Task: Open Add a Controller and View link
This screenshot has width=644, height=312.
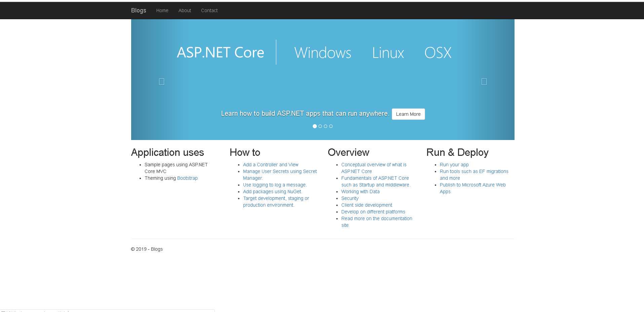Action: pos(271,165)
